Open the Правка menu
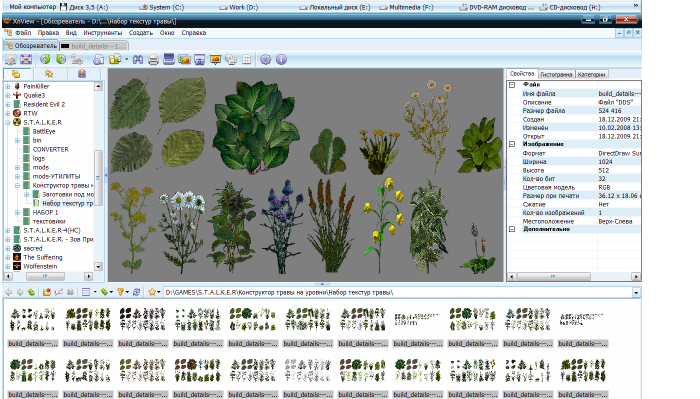This screenshot has width=700, height=399. [x=48, y=33]
